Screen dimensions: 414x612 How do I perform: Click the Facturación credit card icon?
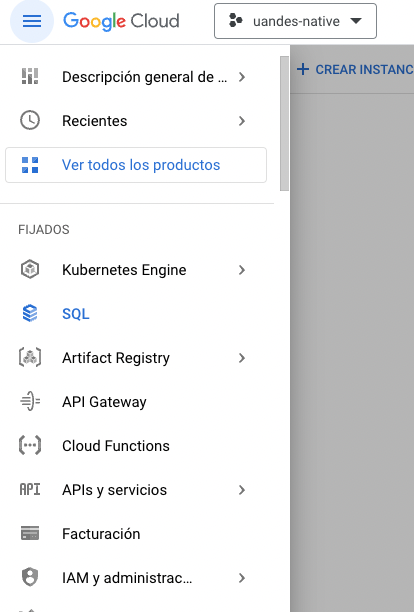(30, 533)
